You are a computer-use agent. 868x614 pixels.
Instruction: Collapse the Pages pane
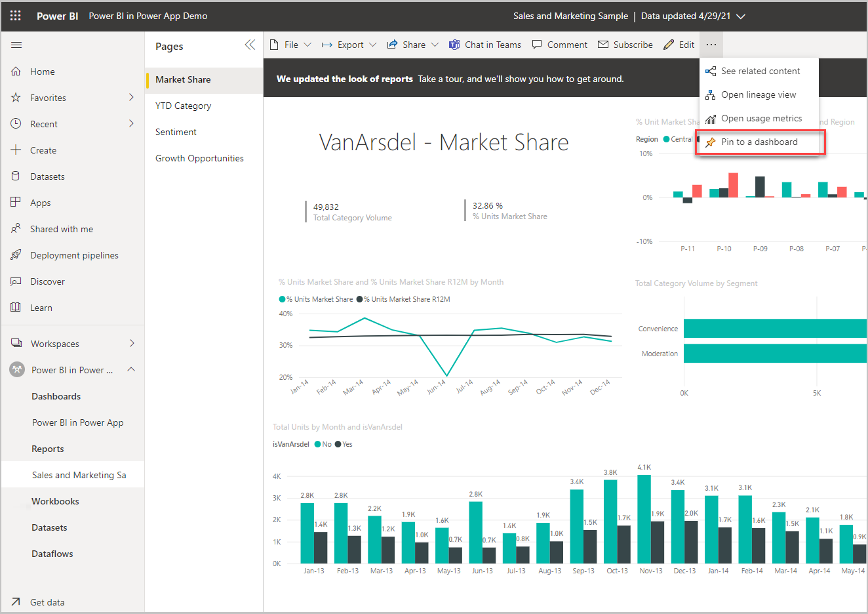coord(250,45)
